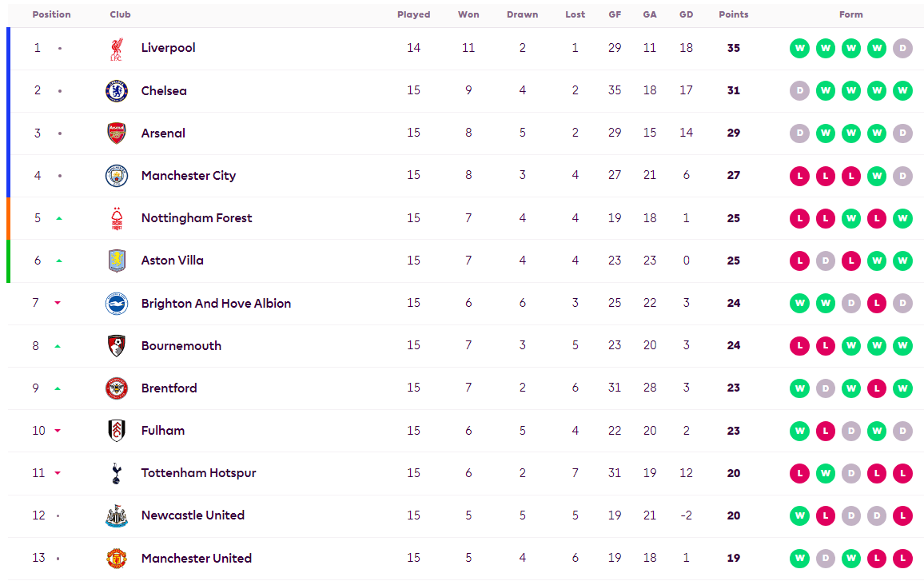
Task: Click the Nottingham Forest tree logo
Action: pyautogui.click(x=117, y=218)
